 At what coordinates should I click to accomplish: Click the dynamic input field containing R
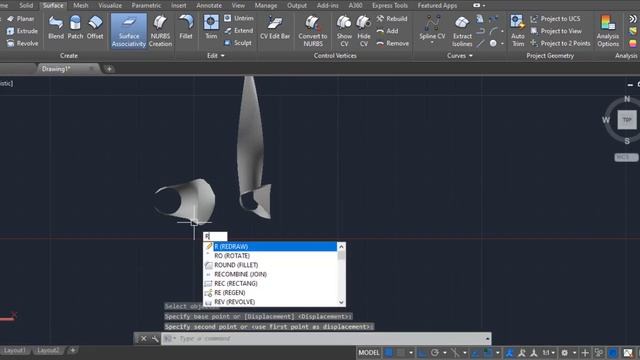215,236
